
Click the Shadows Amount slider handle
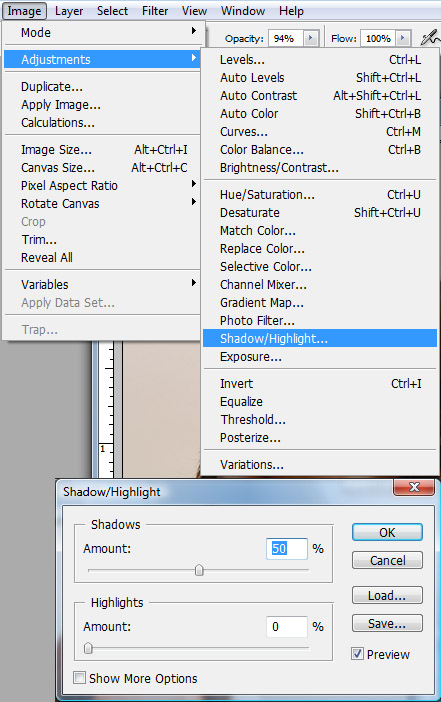[199, 570]
